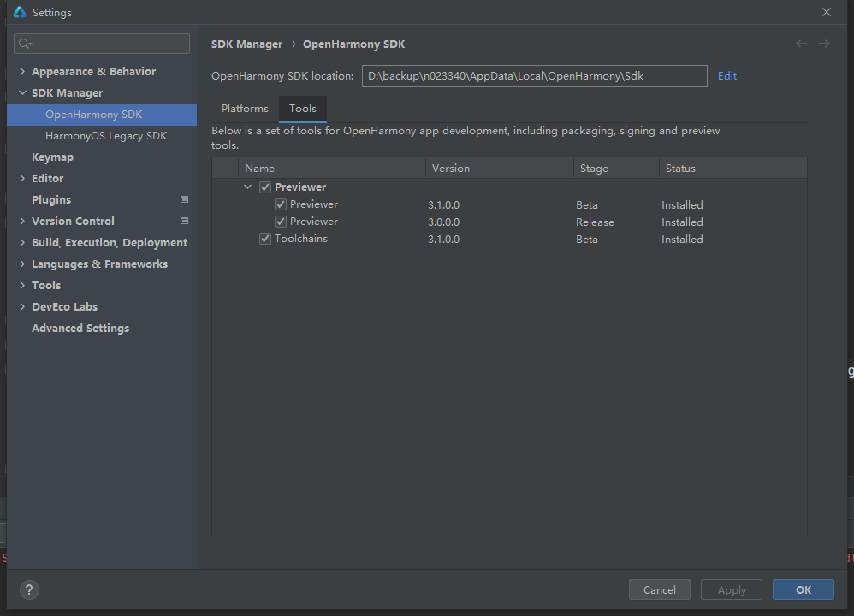Close the Settings dialog
This screenshot has width=854, height=616.
(827, 12)
